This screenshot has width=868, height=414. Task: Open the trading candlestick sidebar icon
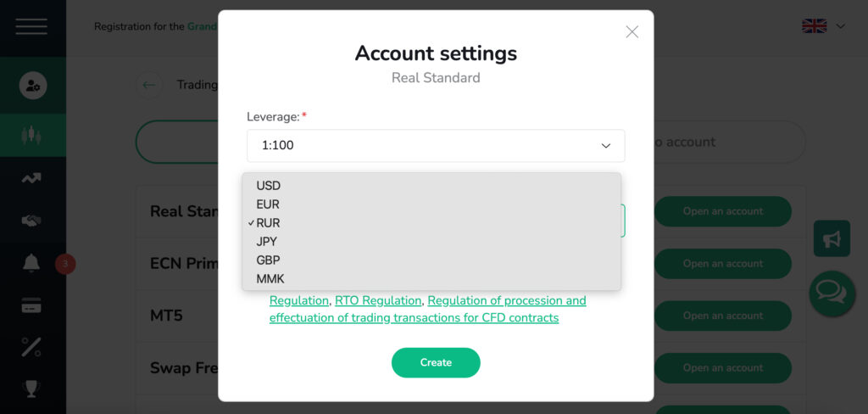point(32,136)
